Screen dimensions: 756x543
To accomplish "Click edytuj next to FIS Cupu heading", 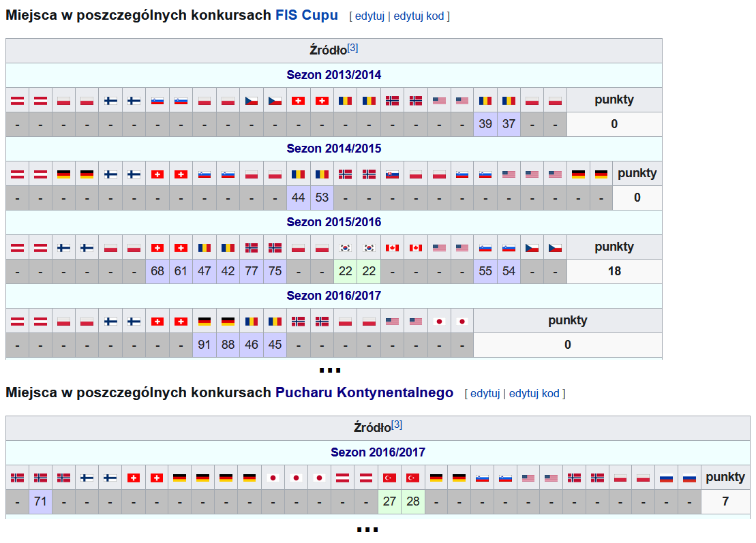I will point(369,16).
